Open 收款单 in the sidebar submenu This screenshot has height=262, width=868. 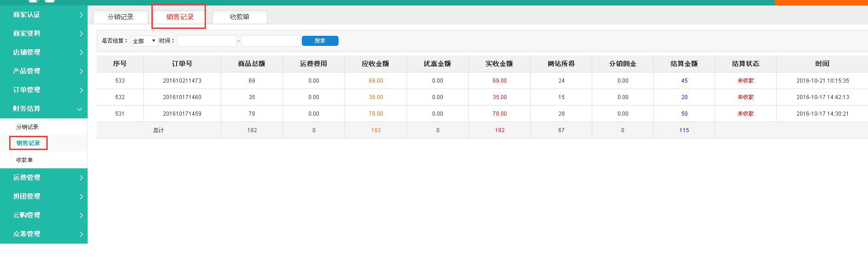coord(25,160)
